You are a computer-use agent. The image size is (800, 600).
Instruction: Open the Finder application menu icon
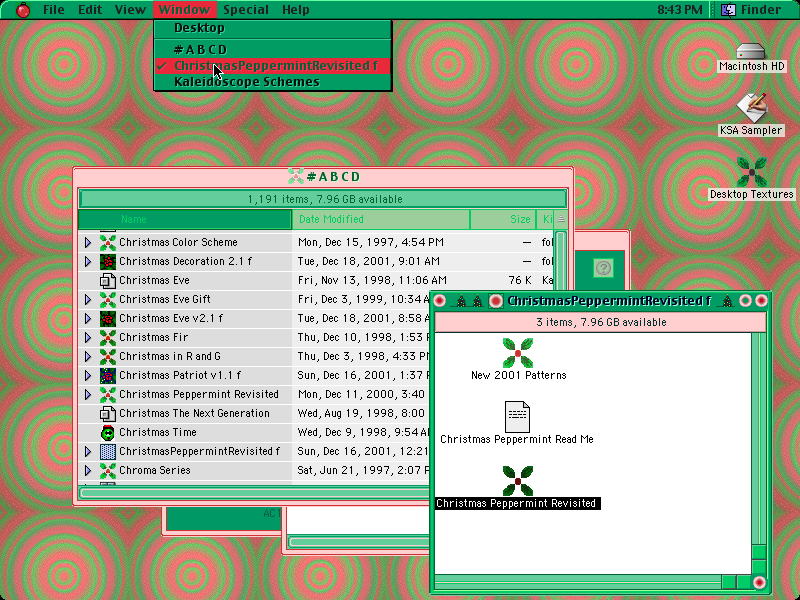tap(728, 9)
